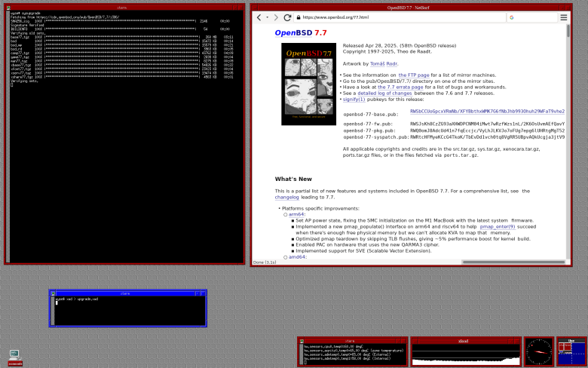Click the SHA256.sig download row
This screenshot has height=368, width=588.
click(x=120, y=21)
